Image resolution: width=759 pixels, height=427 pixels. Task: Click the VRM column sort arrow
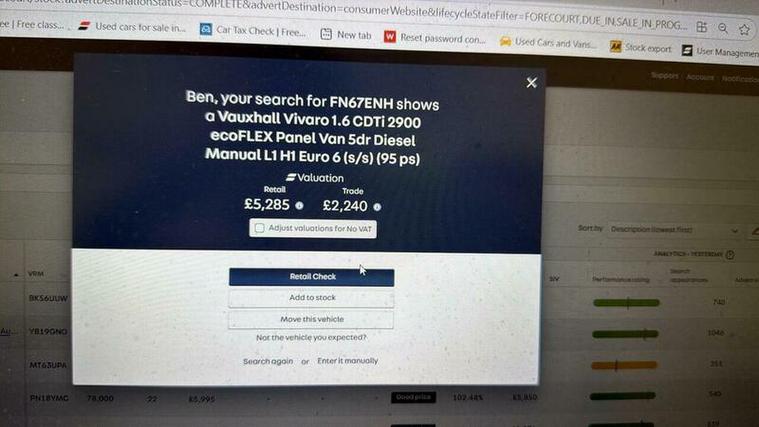pos(16,275)
